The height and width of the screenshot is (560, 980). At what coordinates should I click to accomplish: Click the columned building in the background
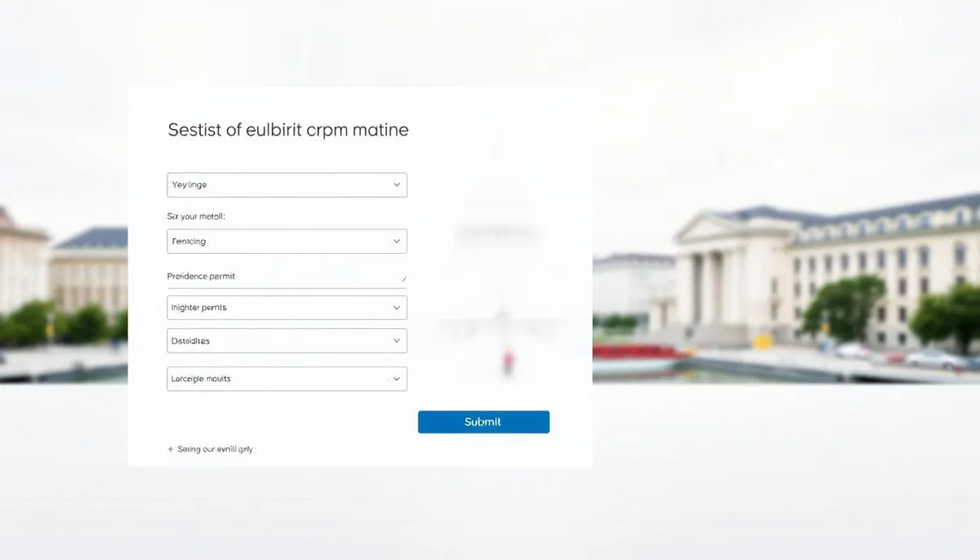pos(719,278)
